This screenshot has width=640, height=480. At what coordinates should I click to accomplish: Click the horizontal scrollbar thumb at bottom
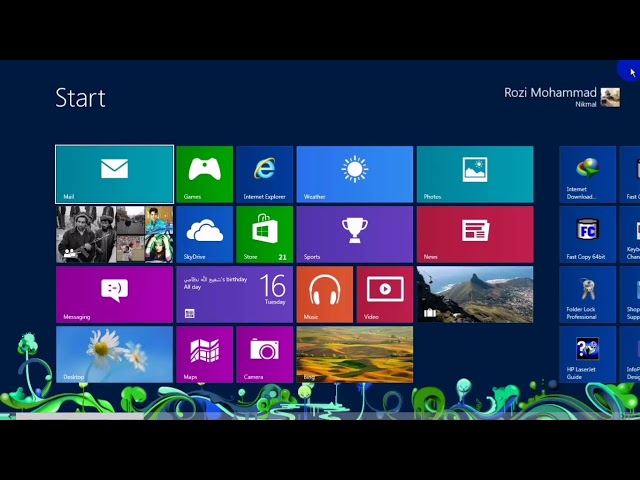80,416
